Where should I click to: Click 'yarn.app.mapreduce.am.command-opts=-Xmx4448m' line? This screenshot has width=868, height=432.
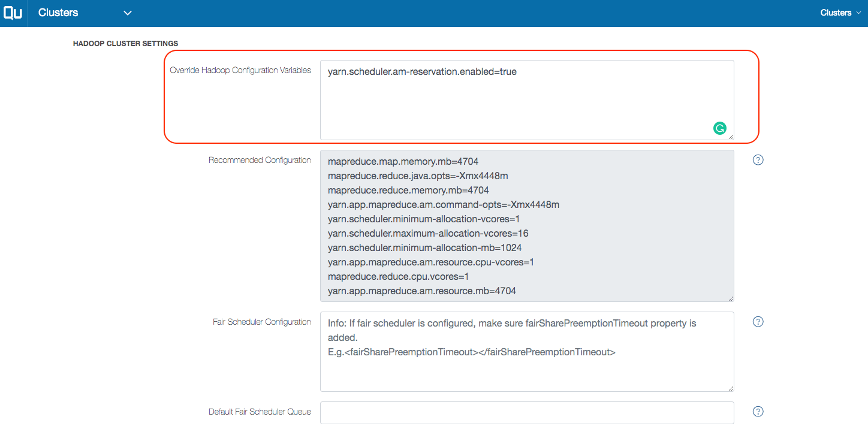click(x=444, y=204)
